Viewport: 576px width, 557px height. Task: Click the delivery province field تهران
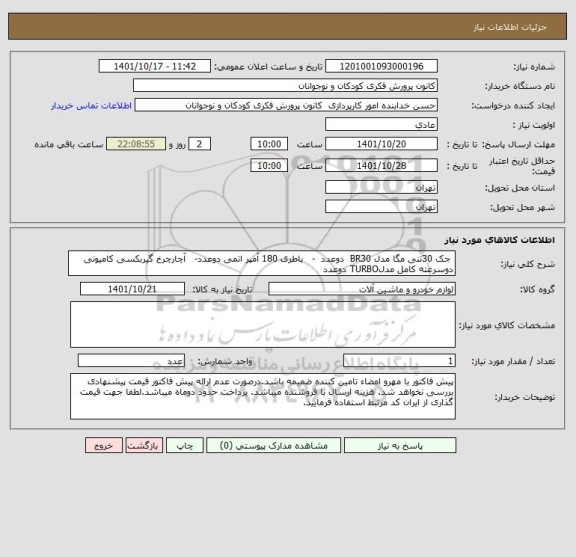381,187
